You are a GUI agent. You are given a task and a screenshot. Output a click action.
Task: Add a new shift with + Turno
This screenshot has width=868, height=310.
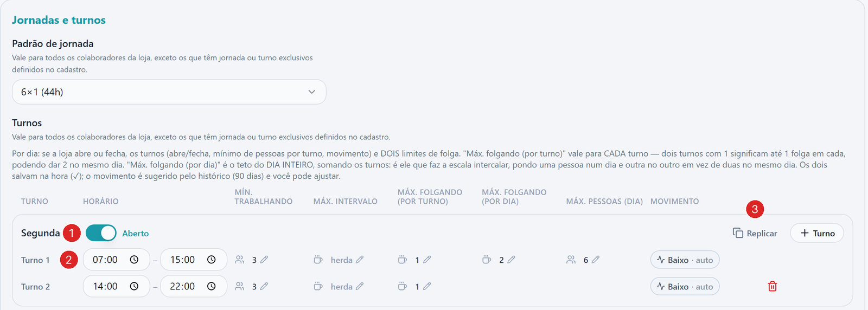pos(817,233)
